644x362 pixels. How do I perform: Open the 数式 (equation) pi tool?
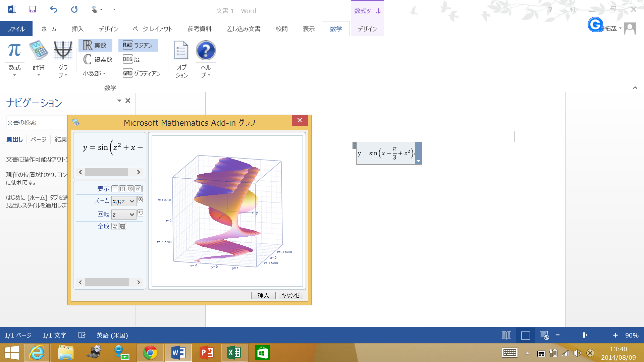click(14, 59)
